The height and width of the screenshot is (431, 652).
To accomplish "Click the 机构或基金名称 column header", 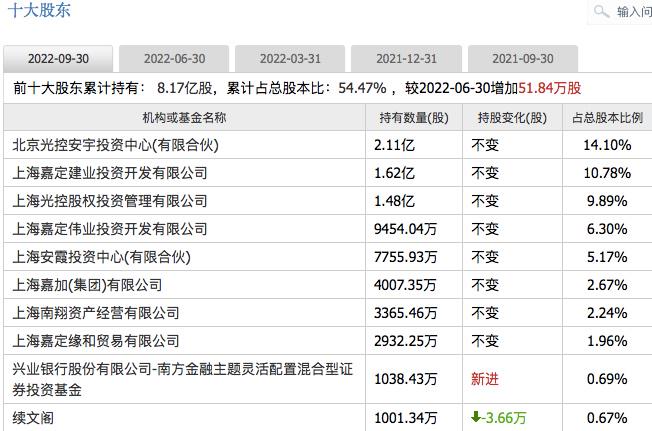I will coord(184,118).
